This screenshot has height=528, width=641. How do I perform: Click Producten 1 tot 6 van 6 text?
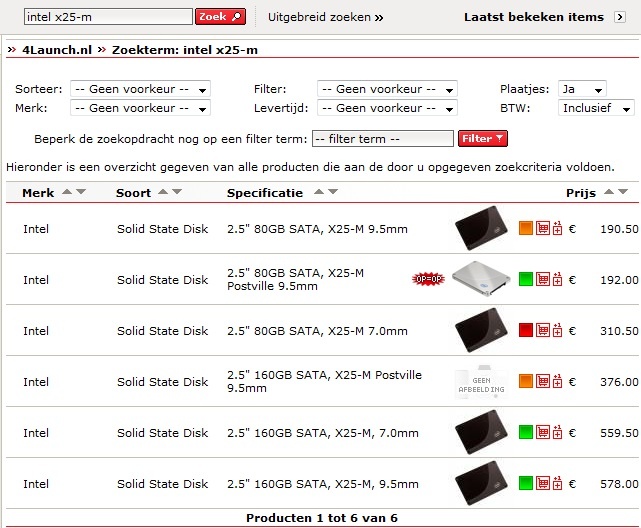point(322,518)
